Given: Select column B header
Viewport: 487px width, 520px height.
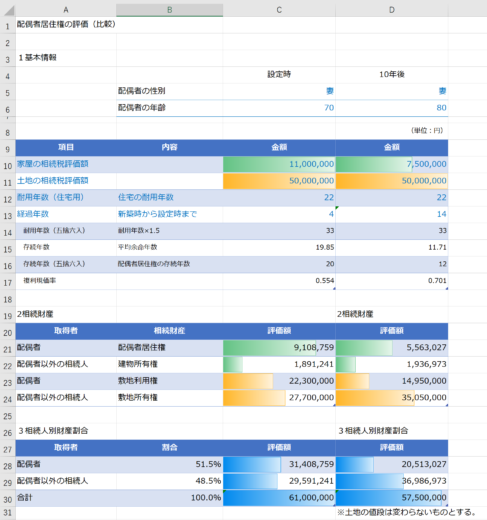Looking at the screenshot, I should (x=169, y=10).
